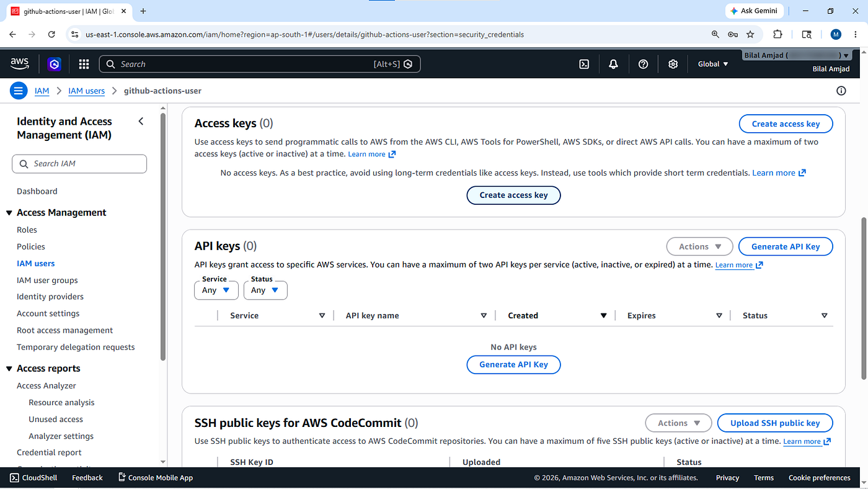Screen dimensions: 868x489
Task: Follow the IAM users breadcrumb link
Action: point(86,91)
